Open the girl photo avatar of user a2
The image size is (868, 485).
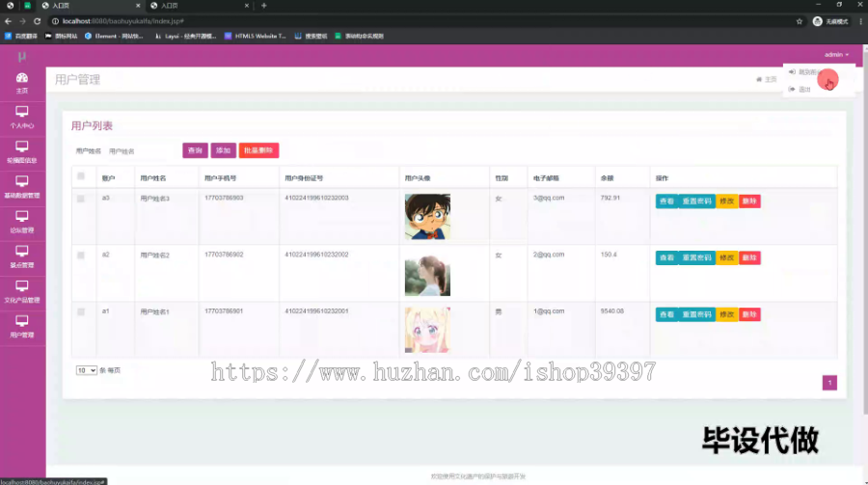(x=427, y=275)
